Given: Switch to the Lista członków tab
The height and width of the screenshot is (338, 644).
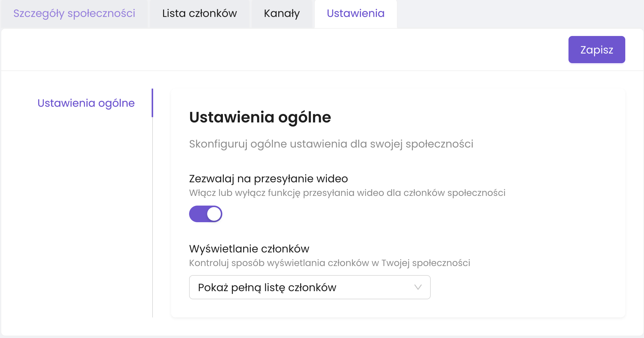Looking at the screenshot, I should tap(199, 14).
